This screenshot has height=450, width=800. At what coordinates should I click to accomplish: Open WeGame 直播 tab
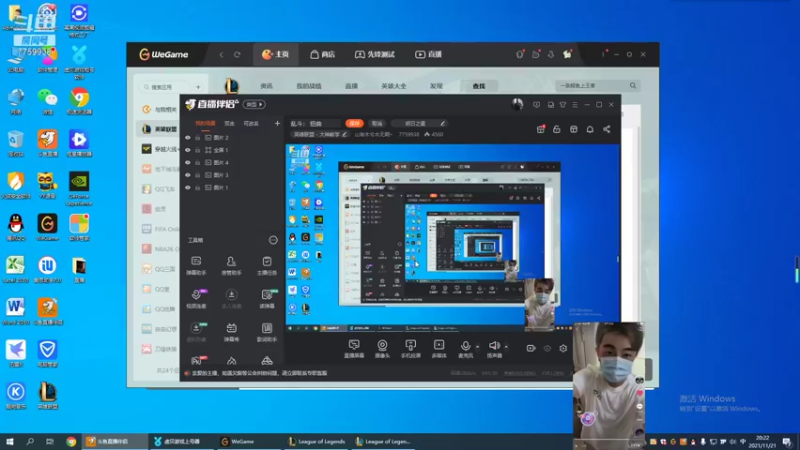coord(429,54)
